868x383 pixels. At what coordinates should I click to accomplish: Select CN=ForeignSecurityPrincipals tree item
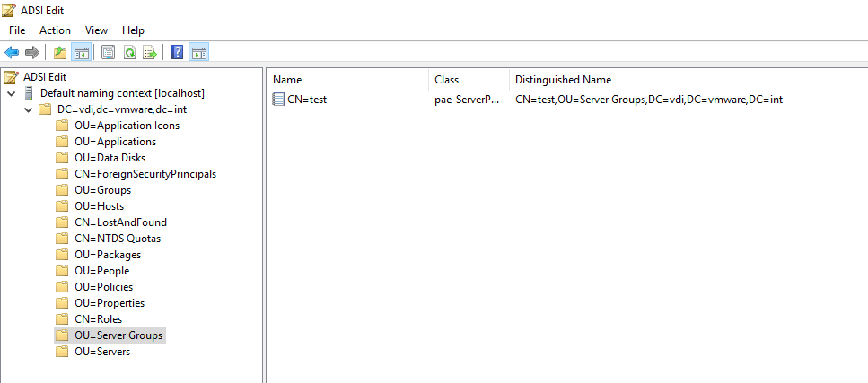145,174
